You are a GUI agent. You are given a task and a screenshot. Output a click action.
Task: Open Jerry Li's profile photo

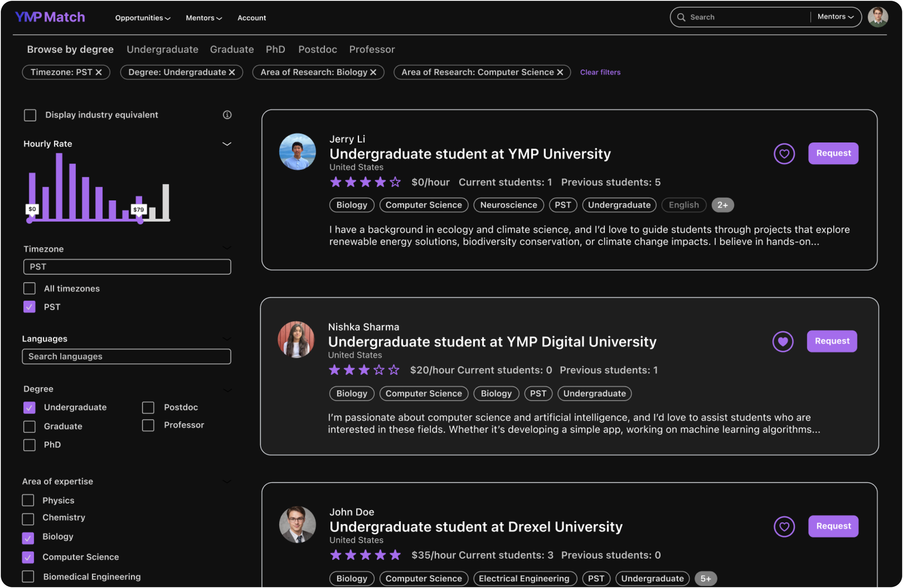click(297, 151)
